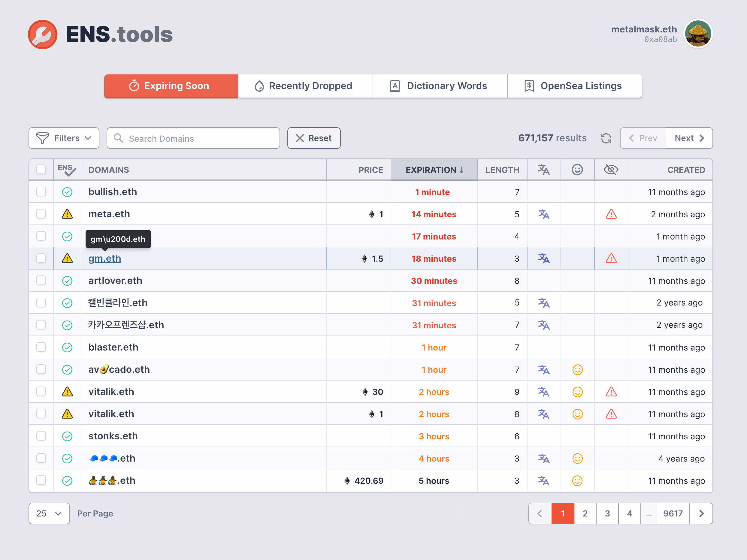Open the gm.eth domain link
Screen dimensions: 747x560
[105, 259]
